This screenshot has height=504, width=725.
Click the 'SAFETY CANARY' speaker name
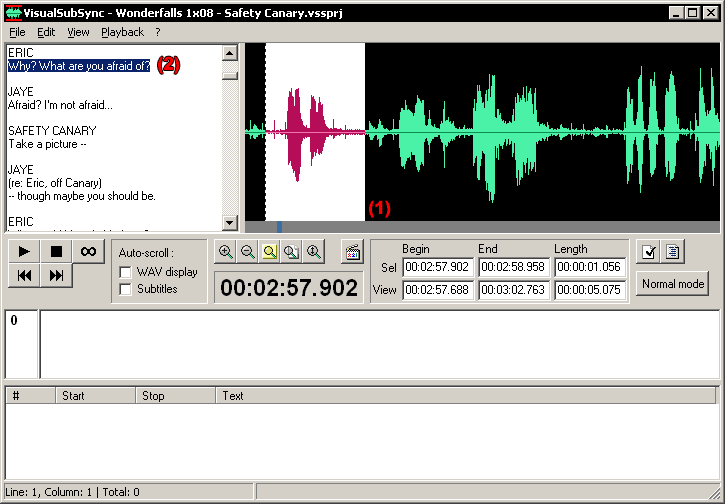point(52,131)
